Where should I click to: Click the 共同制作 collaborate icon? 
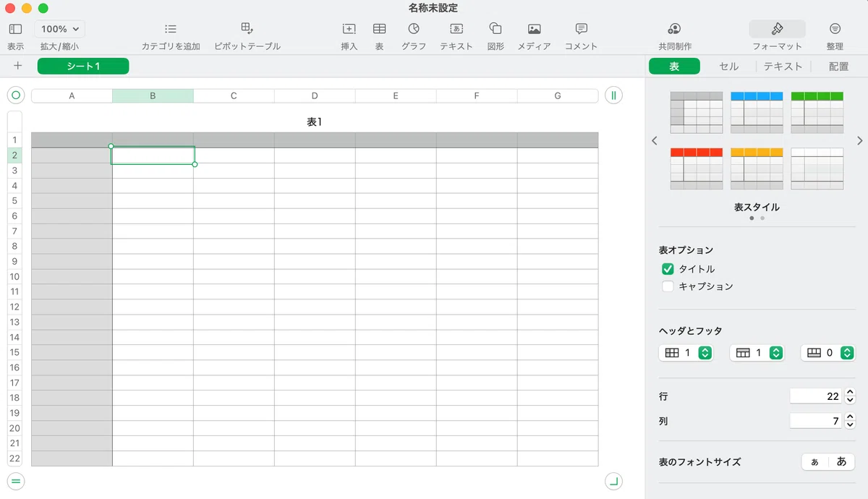tap(674, 29)
